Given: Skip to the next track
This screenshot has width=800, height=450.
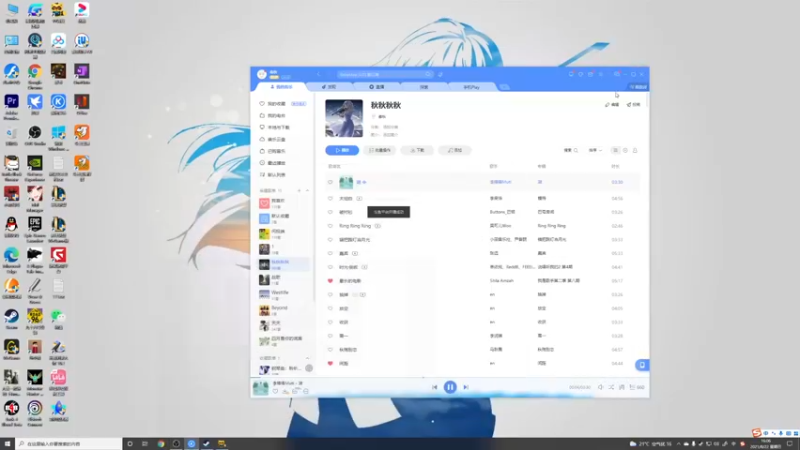Looking at the screenshot, I should 466,387.
